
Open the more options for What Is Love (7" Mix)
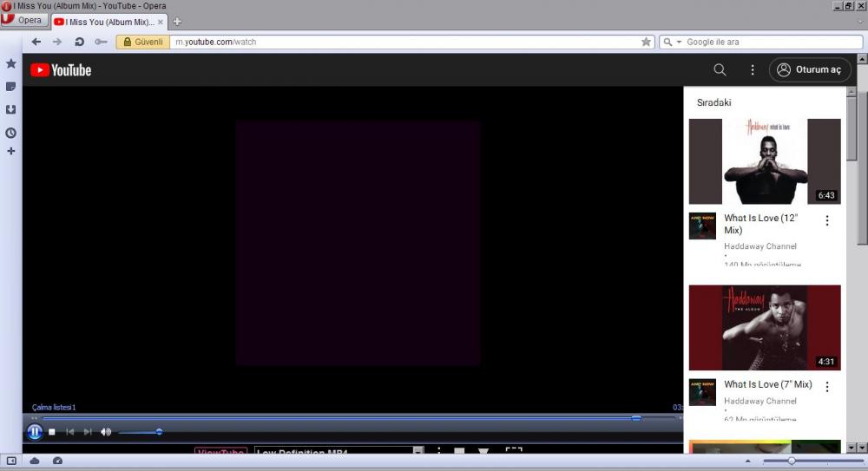(x=827, y=387)
